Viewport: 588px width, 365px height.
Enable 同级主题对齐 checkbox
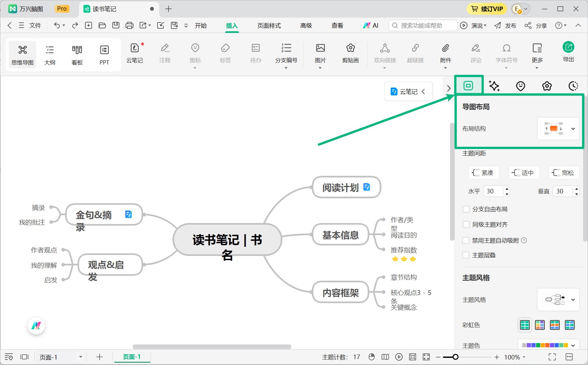(466, 224)
